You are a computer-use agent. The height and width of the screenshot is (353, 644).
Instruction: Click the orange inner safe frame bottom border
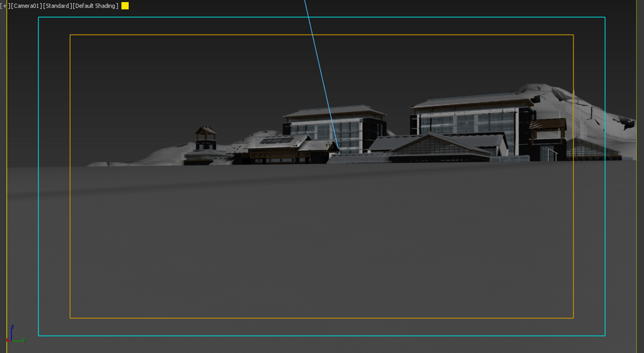314,318
